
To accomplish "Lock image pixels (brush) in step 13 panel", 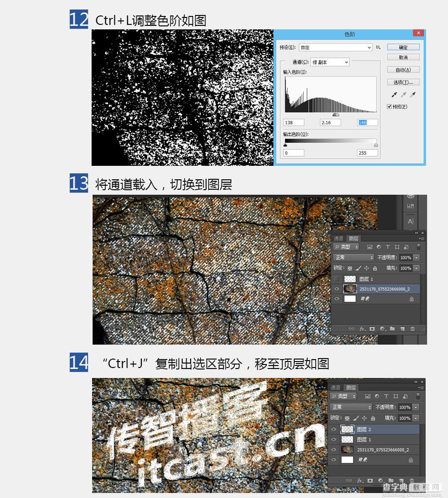I will [x=358, y=268].
